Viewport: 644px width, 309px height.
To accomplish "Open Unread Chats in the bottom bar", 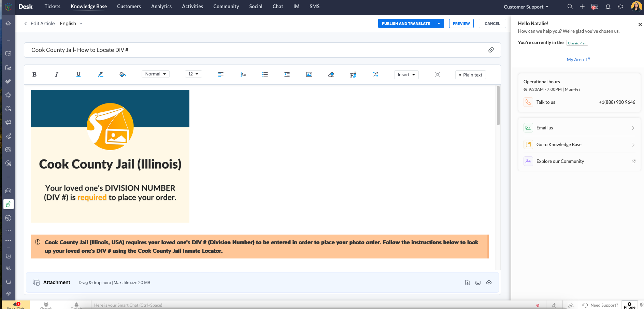I will click(x=16, y=305).
